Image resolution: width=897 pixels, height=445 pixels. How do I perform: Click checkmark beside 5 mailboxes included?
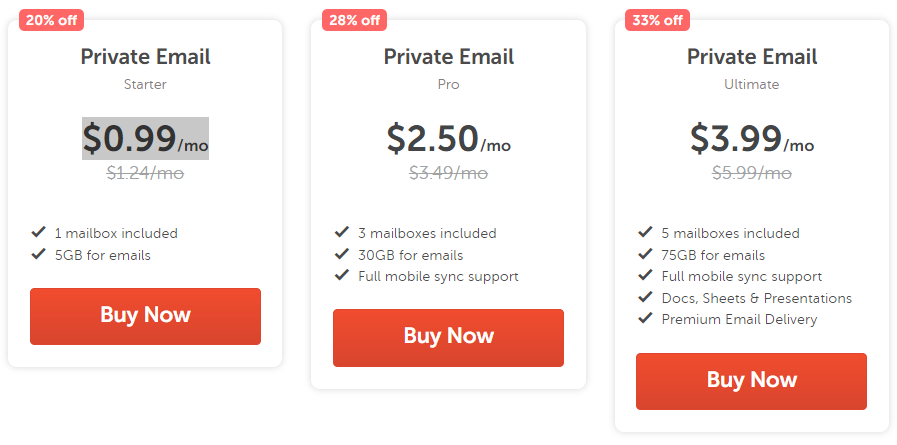[x=645, y=233]
